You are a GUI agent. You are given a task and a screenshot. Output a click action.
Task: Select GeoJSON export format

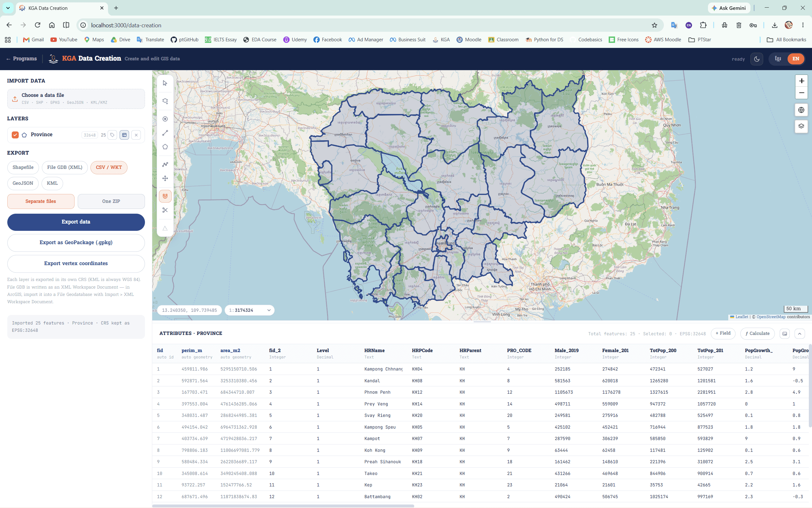pyautogui.click(x=23, y=183)
